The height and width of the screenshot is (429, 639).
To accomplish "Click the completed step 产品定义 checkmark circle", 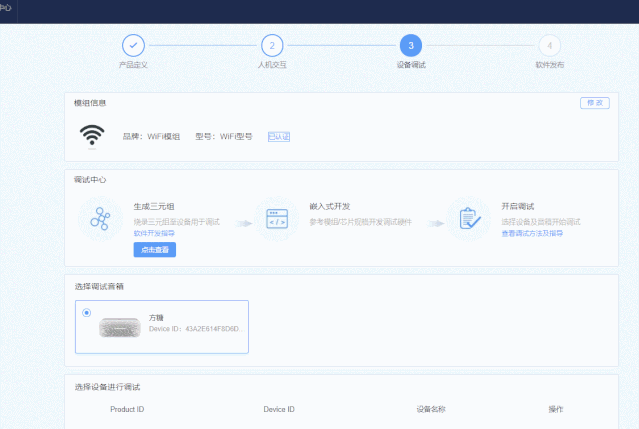I will [x=133, y=46].
